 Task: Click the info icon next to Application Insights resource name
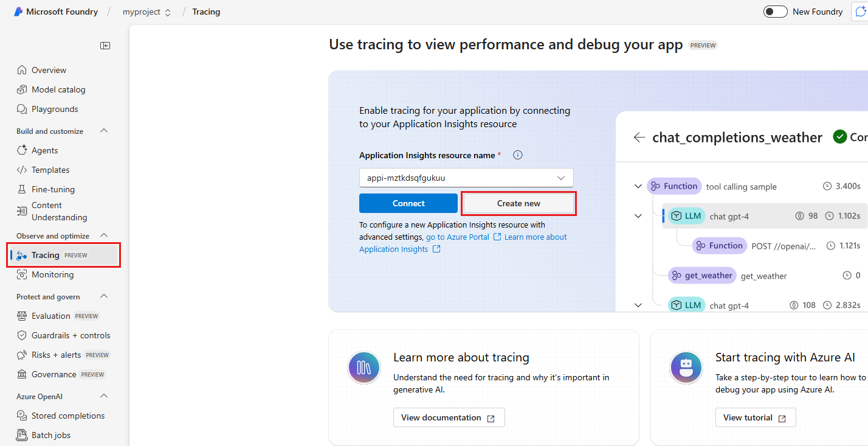[x=517, y=155]
